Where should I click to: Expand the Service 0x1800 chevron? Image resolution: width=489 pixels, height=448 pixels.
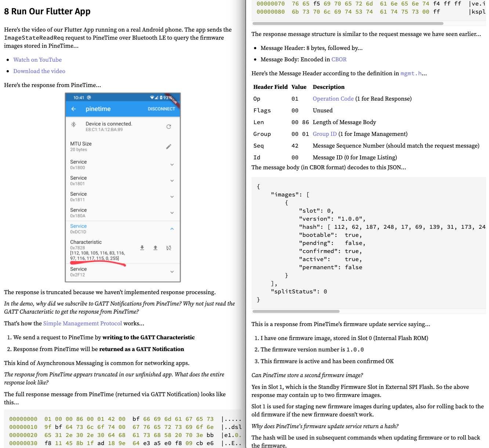172,165
